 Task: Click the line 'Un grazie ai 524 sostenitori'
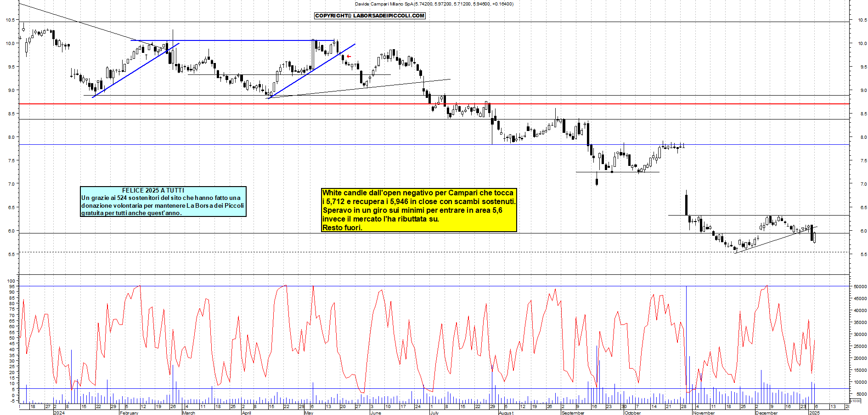click(161, 198)
